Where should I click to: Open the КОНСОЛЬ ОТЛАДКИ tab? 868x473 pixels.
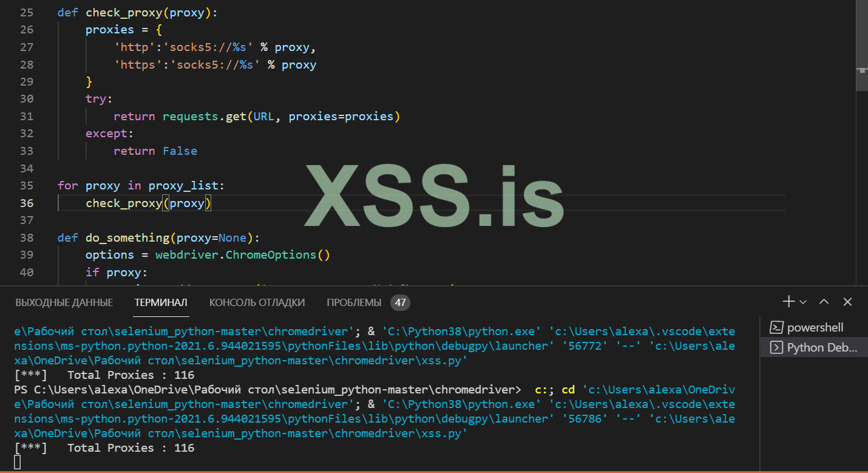[257, 302]
